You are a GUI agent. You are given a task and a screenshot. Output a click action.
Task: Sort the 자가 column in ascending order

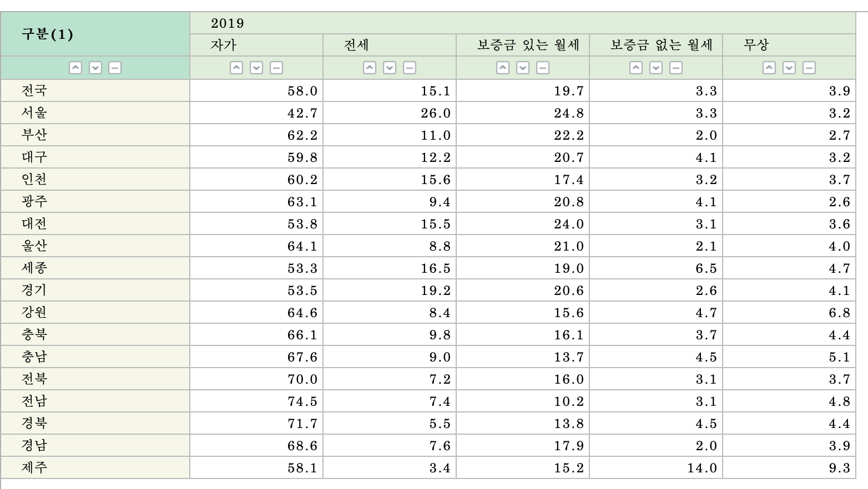[236, 68]
